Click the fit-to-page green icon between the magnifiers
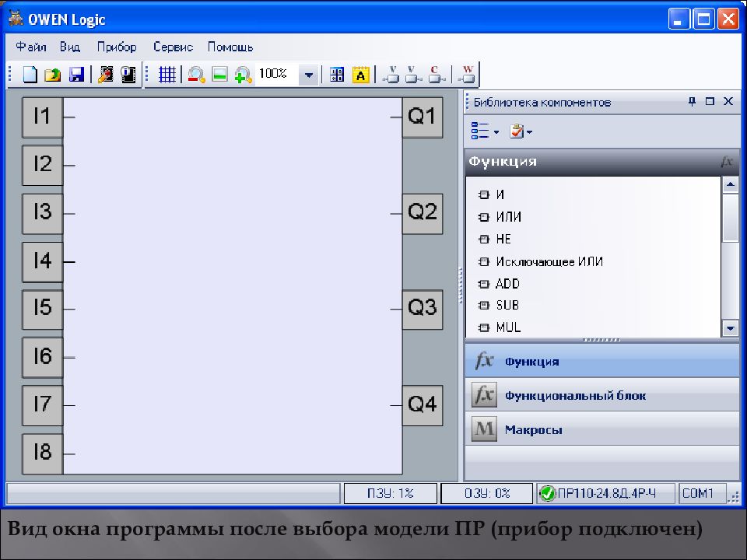Viewport: 747px width, 560px height. pos(219,75)
